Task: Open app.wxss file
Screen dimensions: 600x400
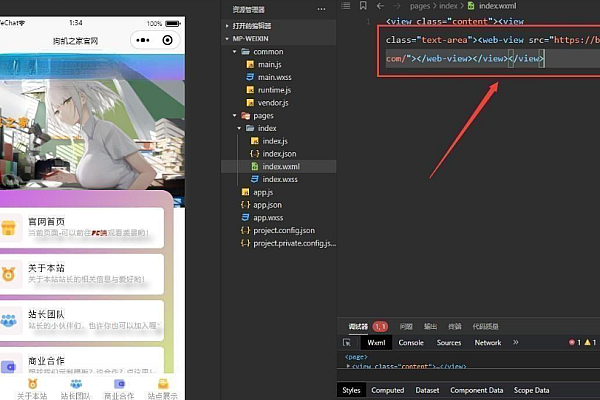Action: coord(268,217)
